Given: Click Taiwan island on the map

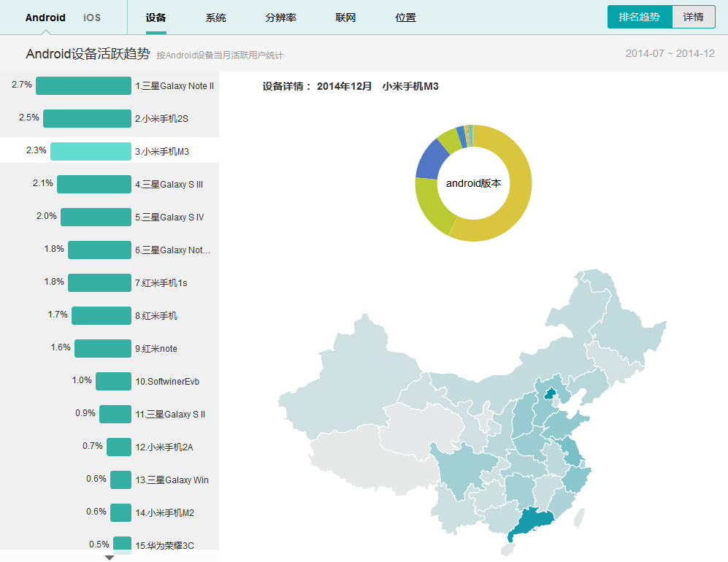Looking at the screenshot, I should 580,518.
